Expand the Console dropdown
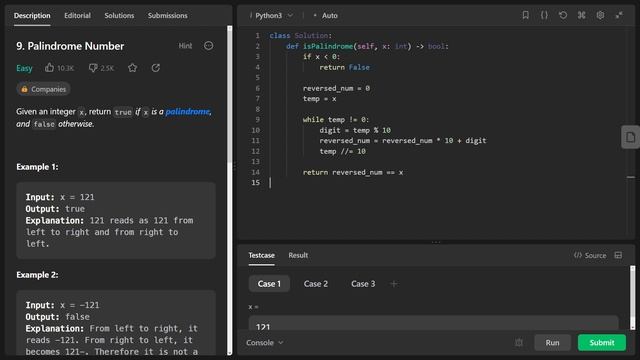 264,342
